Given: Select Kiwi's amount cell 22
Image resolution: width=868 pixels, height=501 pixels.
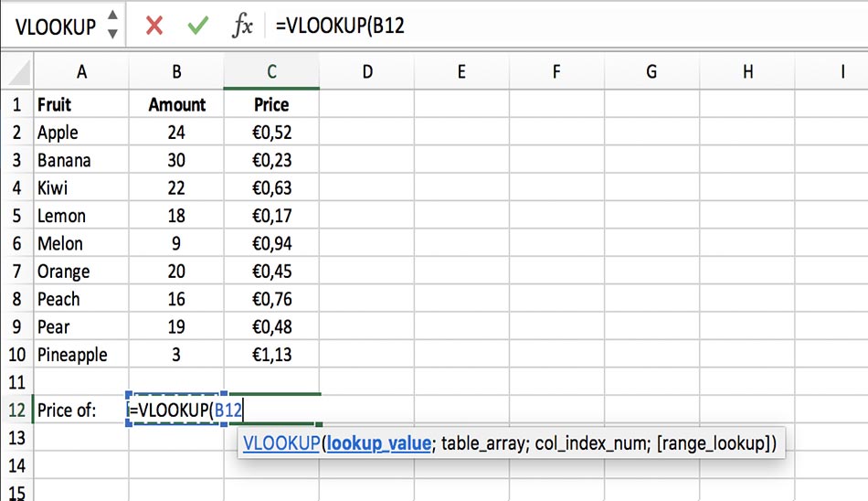Looking at the screenshot, I should (x=176, y=187).
